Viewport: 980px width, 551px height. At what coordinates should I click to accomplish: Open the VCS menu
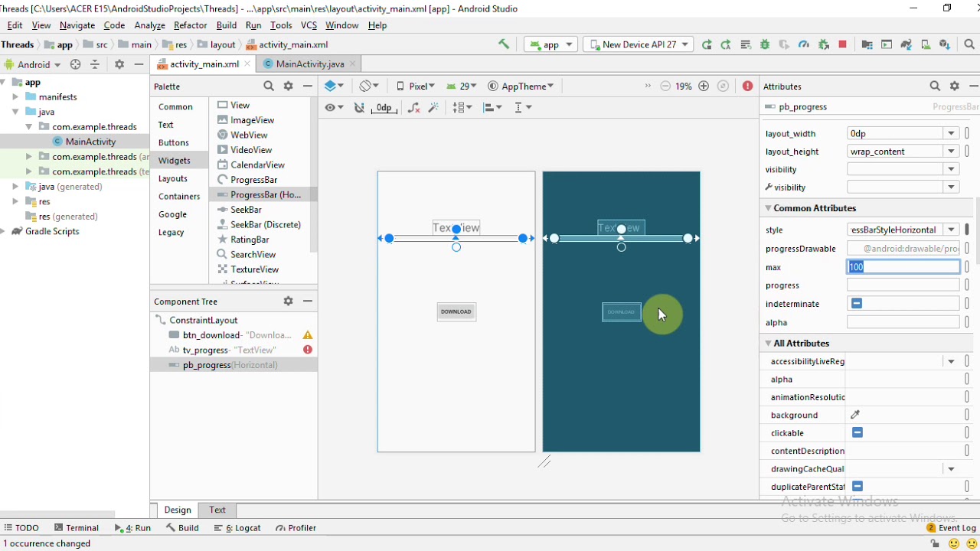pyautogui.click(x=309, y=25)
